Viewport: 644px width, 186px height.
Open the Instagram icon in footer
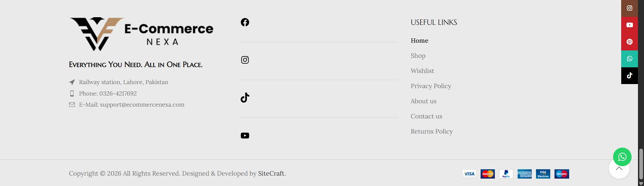click(245, 60)
